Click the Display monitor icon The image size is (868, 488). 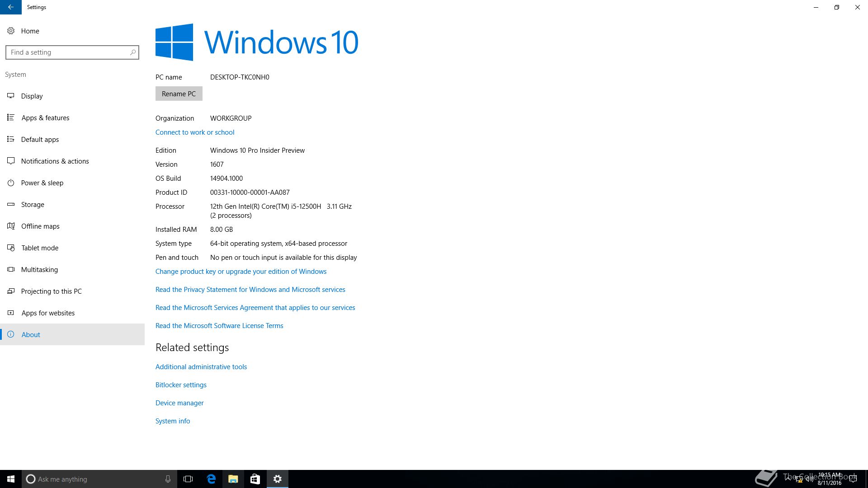click(11, 96)
